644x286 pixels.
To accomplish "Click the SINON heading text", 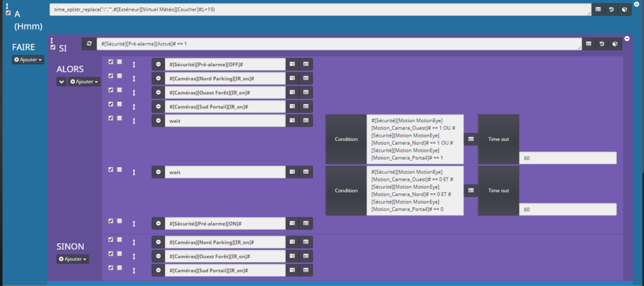I will 70,246.
